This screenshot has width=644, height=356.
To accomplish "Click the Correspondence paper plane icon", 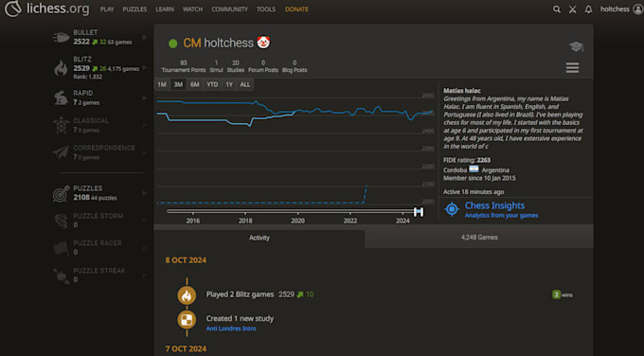I will (x=62, y=152).
